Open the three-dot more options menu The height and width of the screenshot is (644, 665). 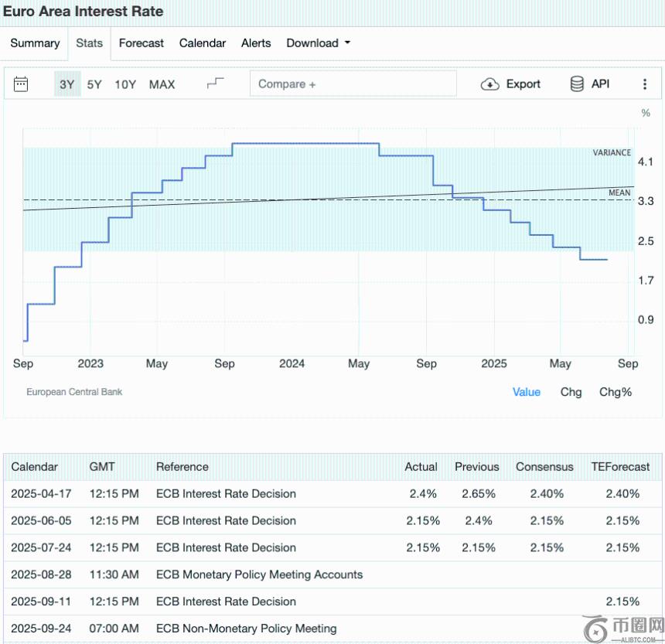coord(645,84)
